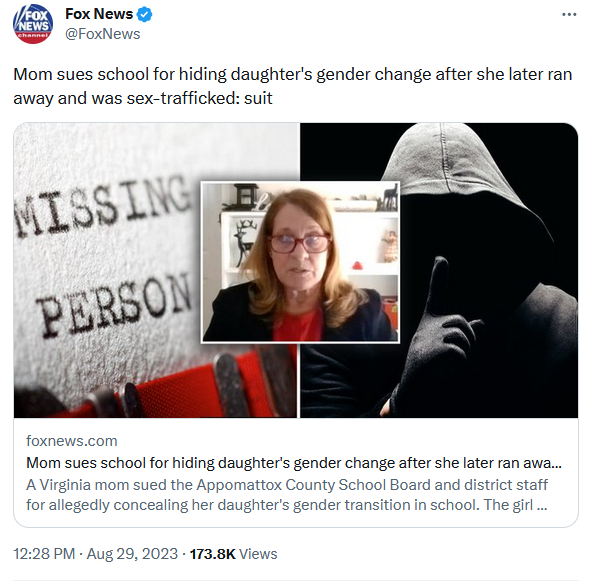Open the Fox News display name link
This screenshot has width=593, height=588.
[99, 14]
